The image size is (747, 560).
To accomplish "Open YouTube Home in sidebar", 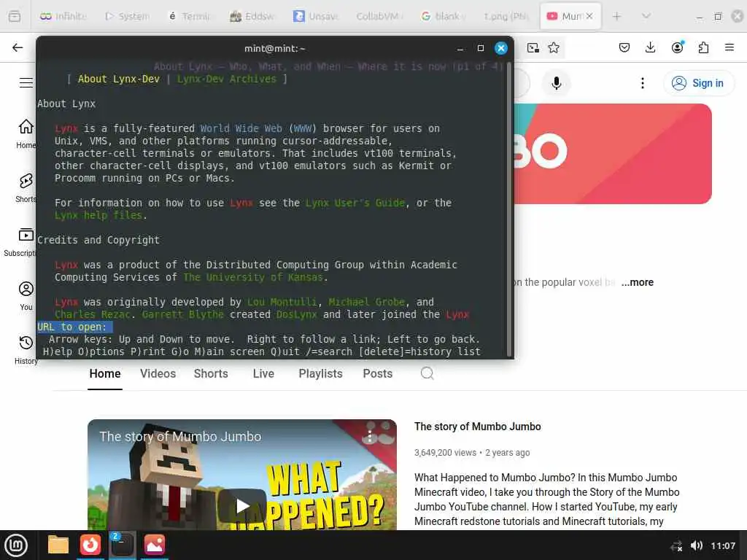I will click(x=26, y=133).
